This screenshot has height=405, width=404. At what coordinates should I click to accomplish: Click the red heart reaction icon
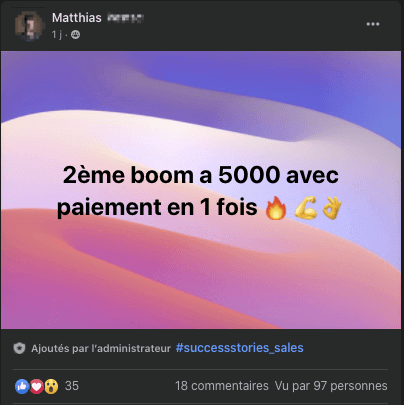click(37, 386)
